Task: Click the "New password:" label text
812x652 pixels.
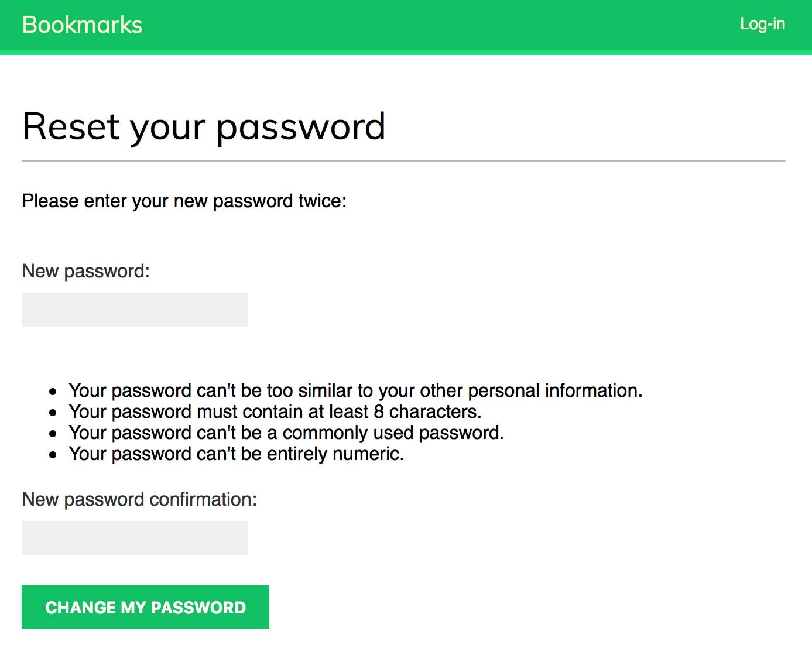Action: coord(85,271)
